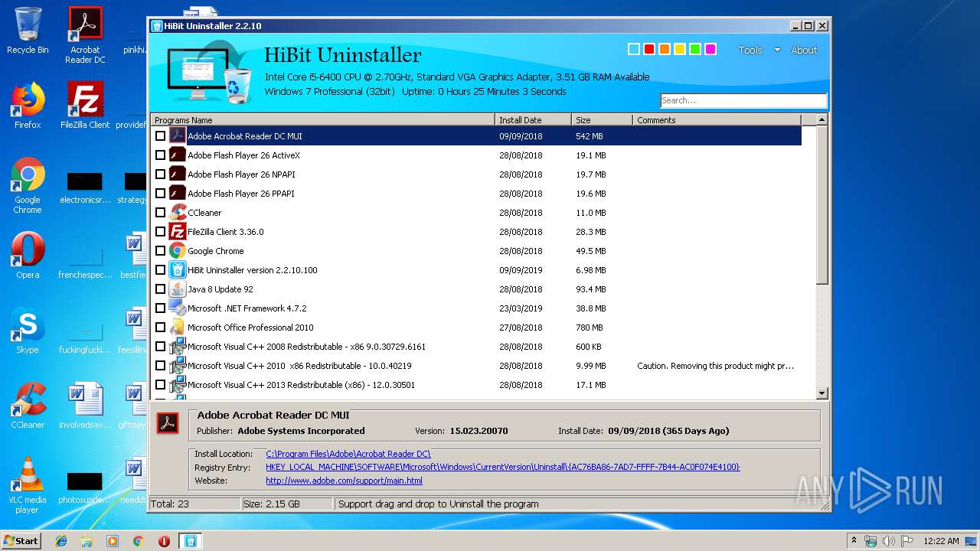Screen dimensions: 980x551
Task: Select HiBit Uninstaller version 2.2.10.100 row
Action: click(476, 269)
